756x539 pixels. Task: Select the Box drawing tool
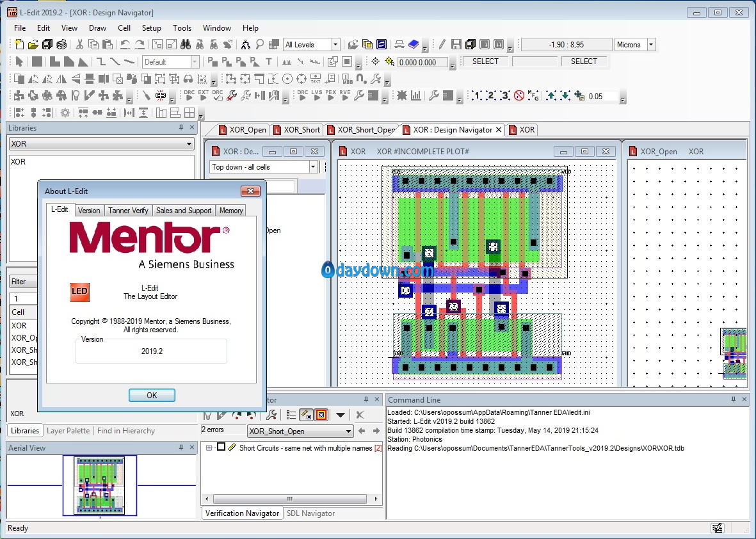point(36,61)
